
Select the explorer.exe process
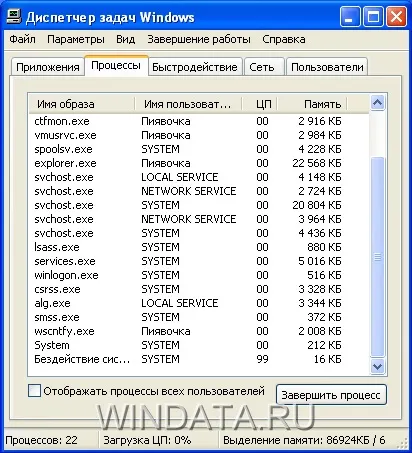tap(199, 163)
